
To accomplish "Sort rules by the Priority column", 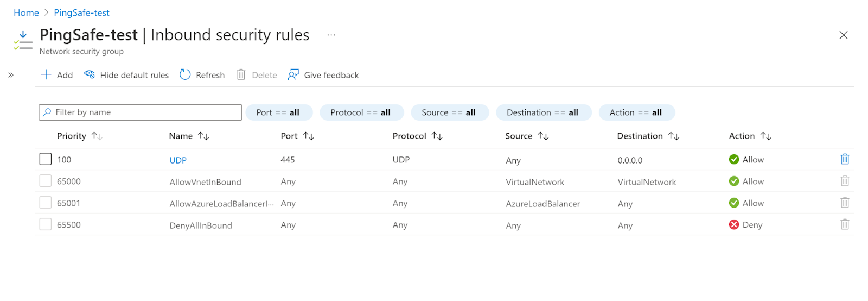I will pos(72,136).
